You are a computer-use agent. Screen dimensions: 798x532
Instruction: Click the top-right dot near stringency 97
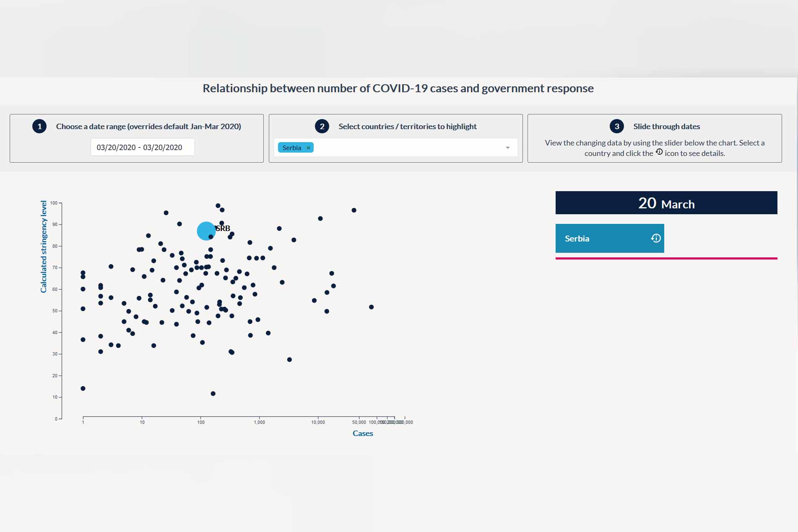tap(354, 210)
